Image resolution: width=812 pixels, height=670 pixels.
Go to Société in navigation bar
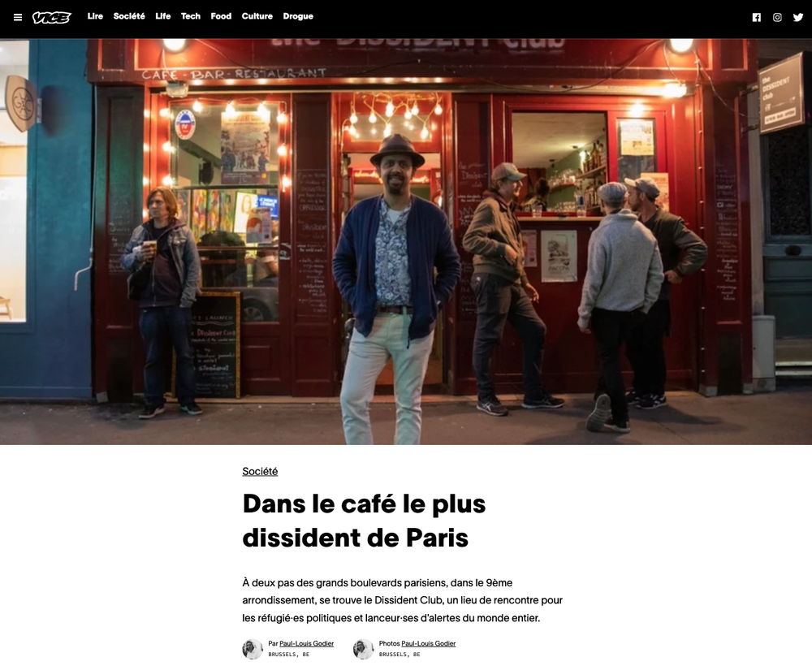[x=129, y=16]
